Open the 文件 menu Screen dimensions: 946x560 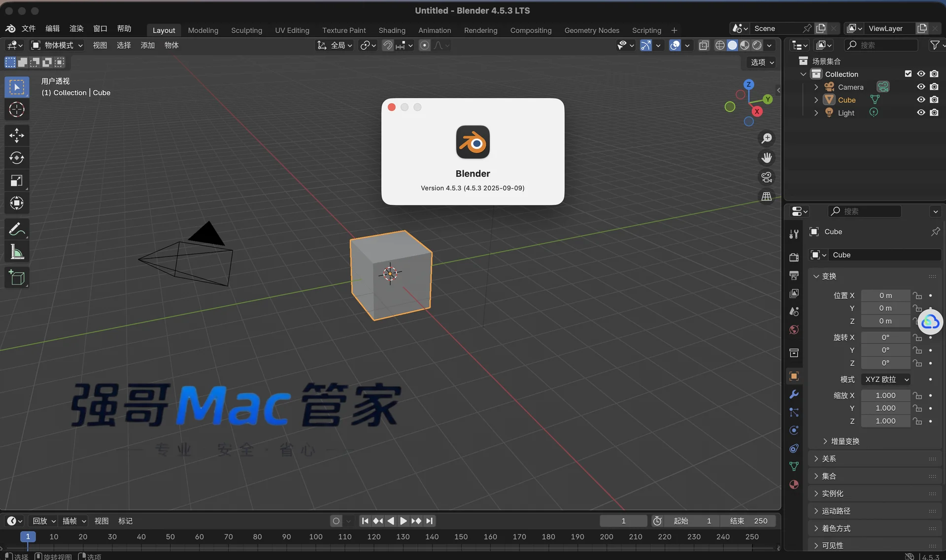point(29,29)
